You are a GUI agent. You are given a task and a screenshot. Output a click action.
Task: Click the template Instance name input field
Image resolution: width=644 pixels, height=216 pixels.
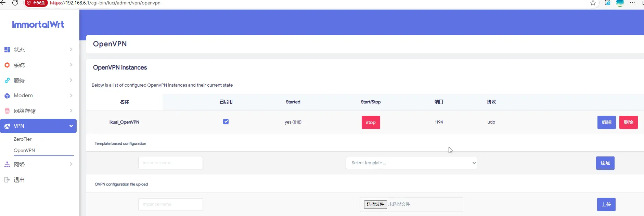point(170,163)
